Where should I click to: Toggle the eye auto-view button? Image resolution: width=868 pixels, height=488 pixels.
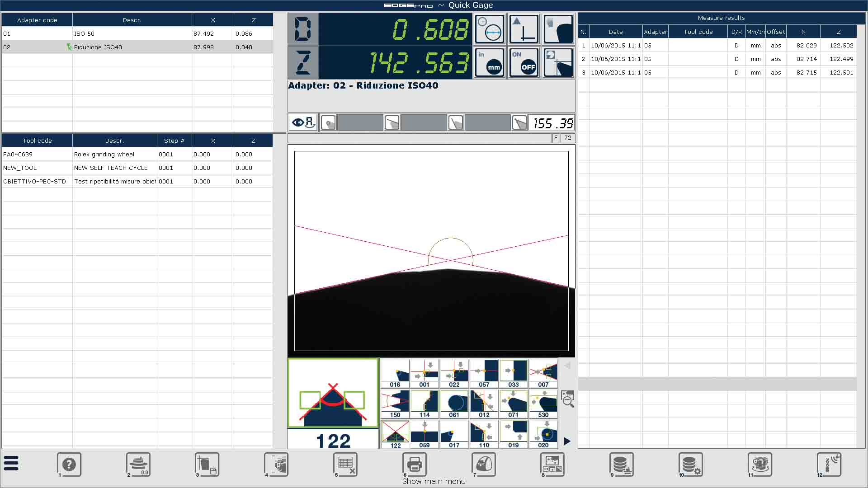[x=303, y=122]
